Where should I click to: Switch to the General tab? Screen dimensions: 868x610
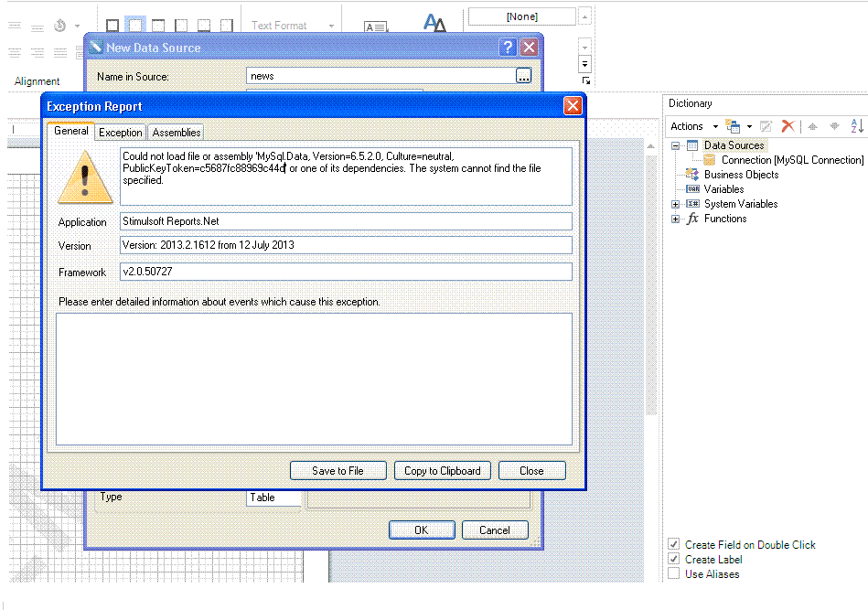tap(70, 131)
